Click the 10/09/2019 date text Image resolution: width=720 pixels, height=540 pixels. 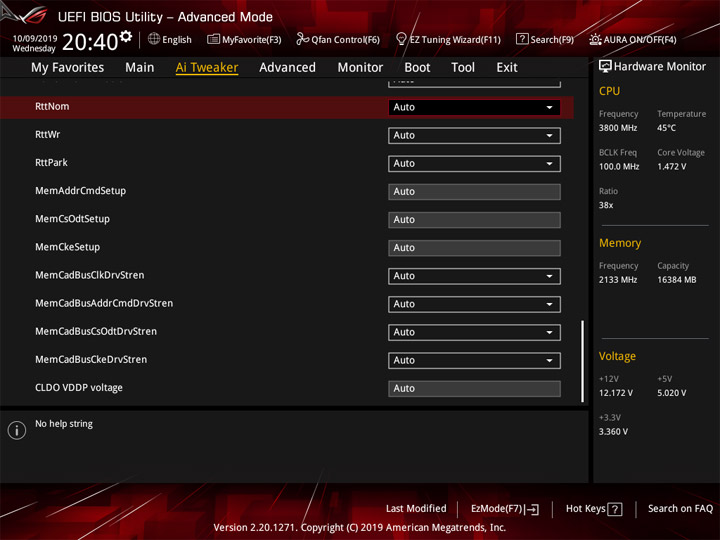tap(34, 38)
